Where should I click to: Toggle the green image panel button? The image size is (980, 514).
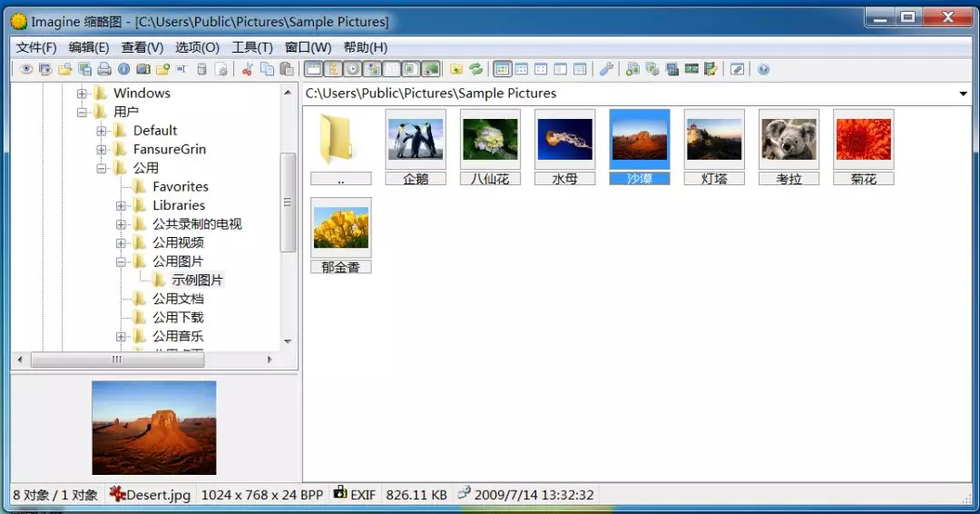[431, 69]
